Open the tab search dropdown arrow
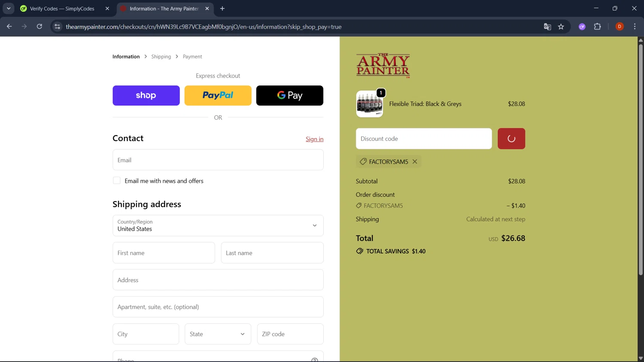The height and width of the screenshot is (362, 644). pyautogui.click(x=9, y=8)
